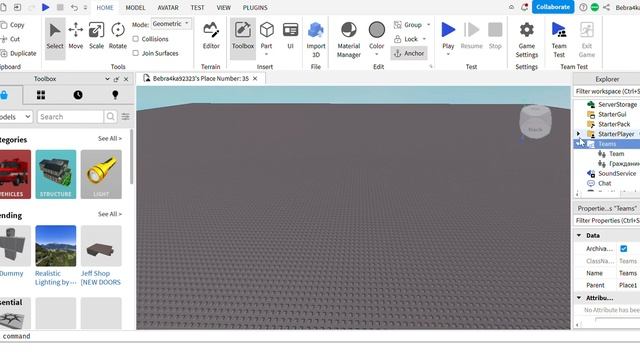This screenshot has height=360, width=640.
Task: Switch to the HOME ribbon tab
Action: click(x=105, y=7)
